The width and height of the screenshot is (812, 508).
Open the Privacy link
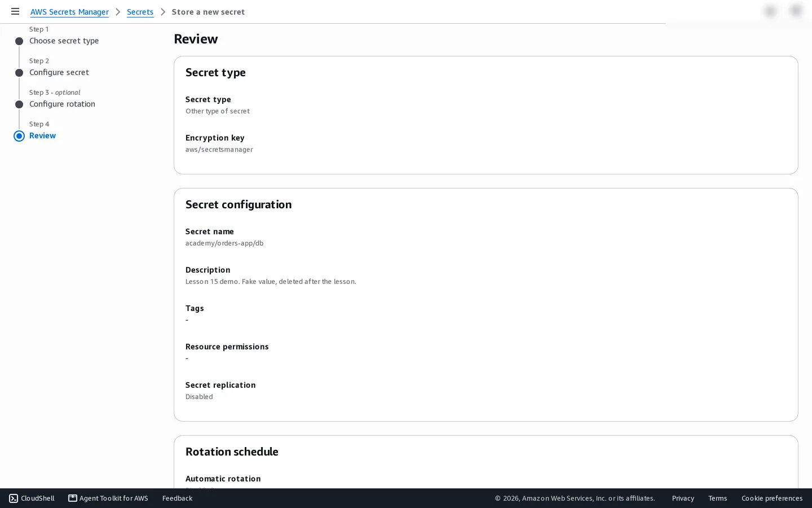coord(683,498)
